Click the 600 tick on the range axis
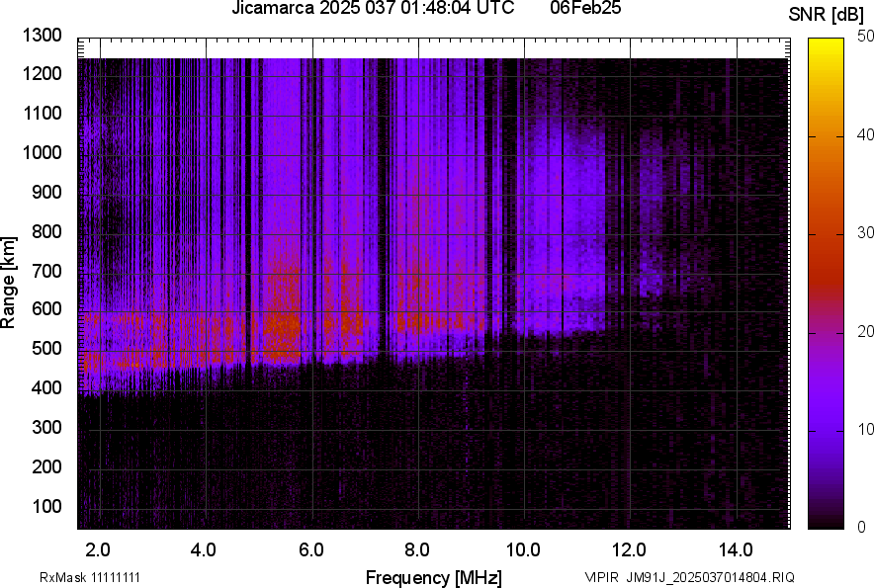874x588 pixels. (47, 309)
